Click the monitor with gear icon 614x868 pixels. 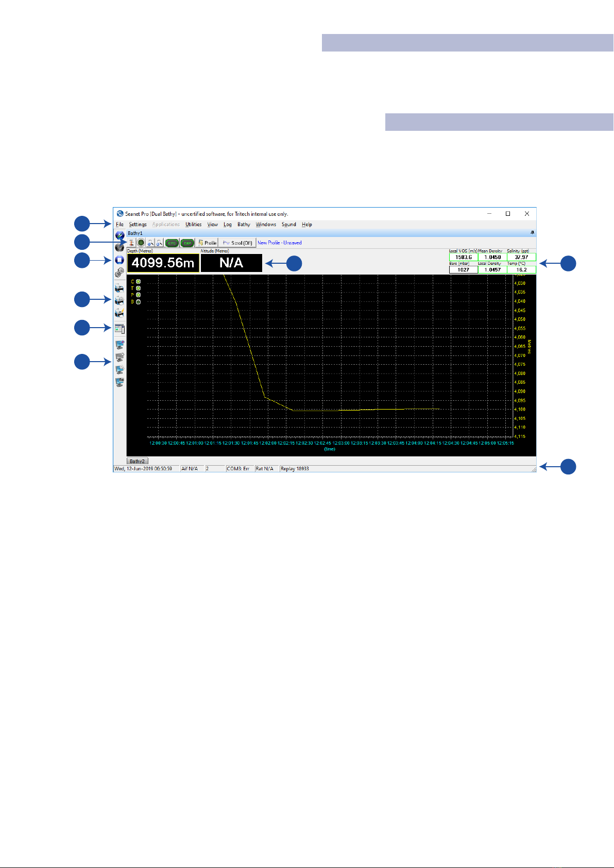(120, 370)
